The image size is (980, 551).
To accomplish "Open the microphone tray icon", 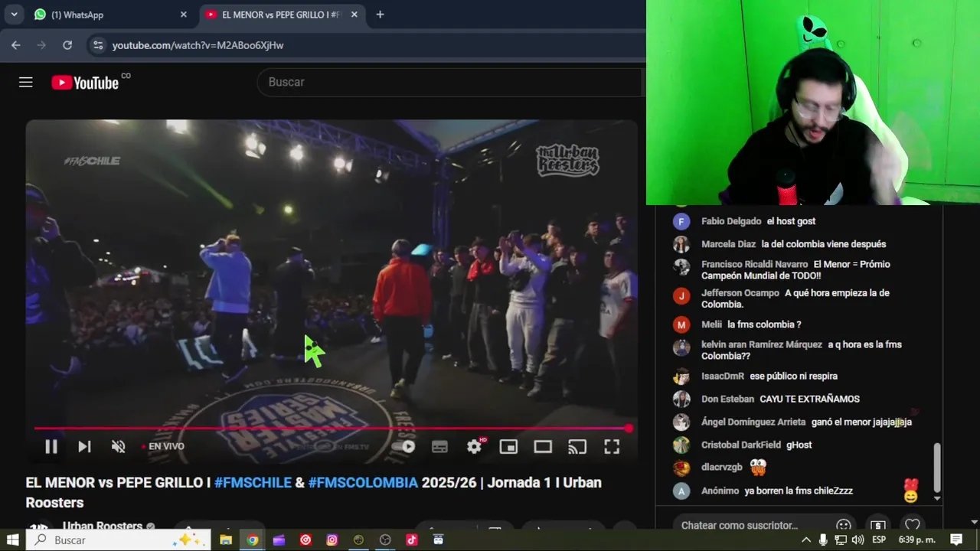I will coord(823,540).
